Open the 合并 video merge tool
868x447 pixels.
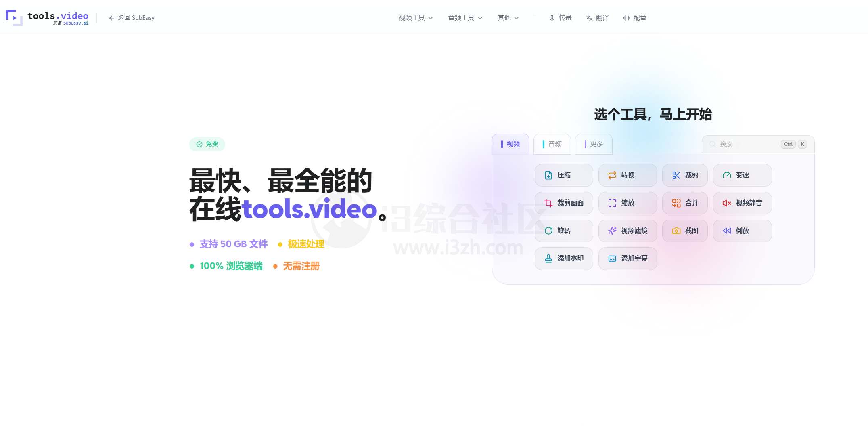point(685,203)
